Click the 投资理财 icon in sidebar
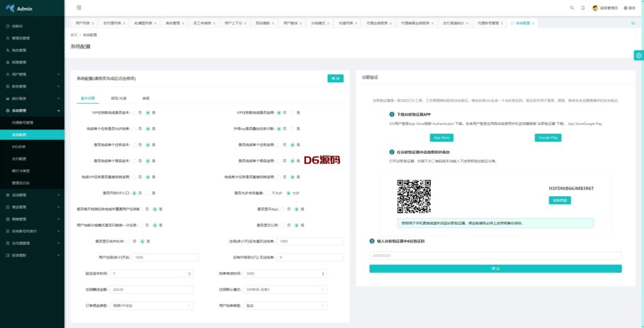644x328 pixels. (x=8, y=255)
